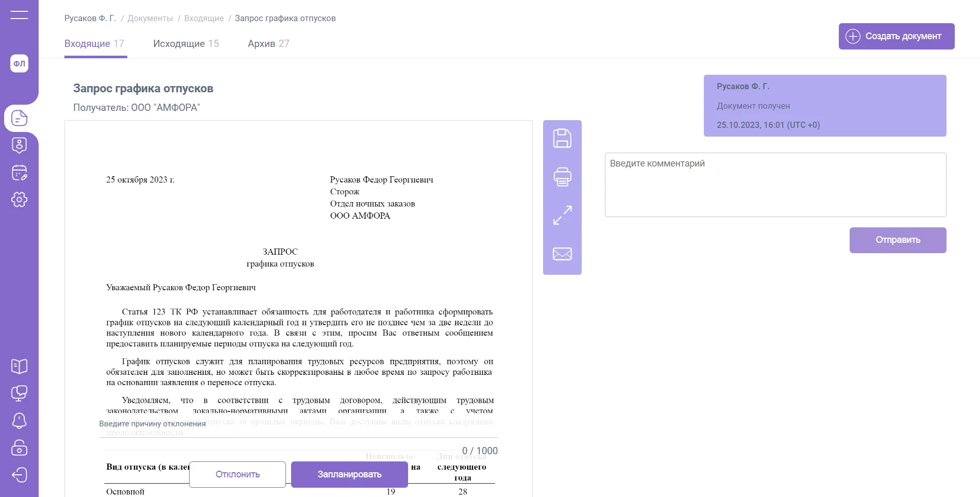Click the ФЛ profile badge icon
The height and width of the screenshot is (497, 980).
pyautogui.click(x=19, y=63)
